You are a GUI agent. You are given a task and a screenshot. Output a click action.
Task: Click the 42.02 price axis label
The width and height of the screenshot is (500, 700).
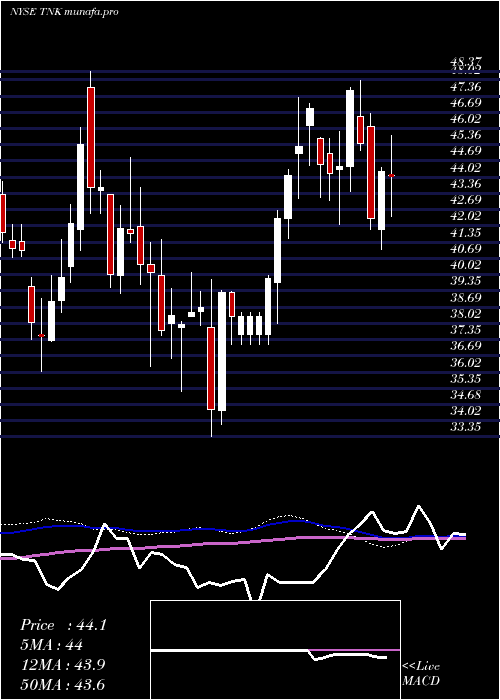click(466, 216)
